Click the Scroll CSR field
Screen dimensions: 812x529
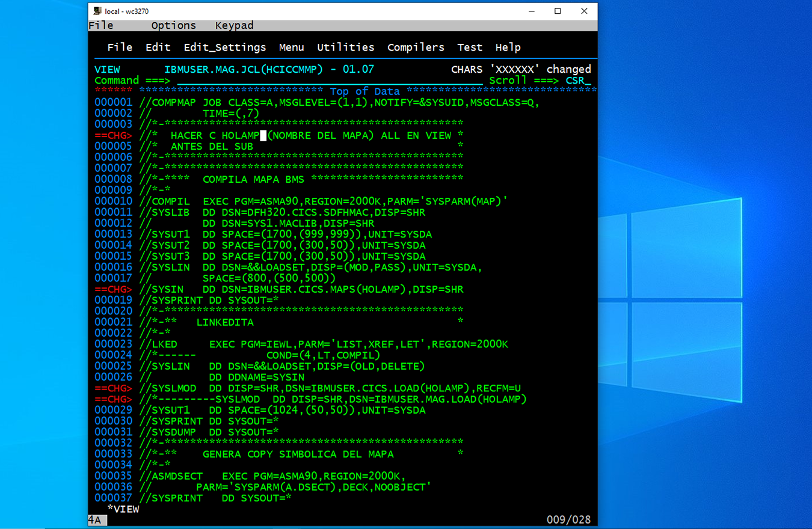577,81
